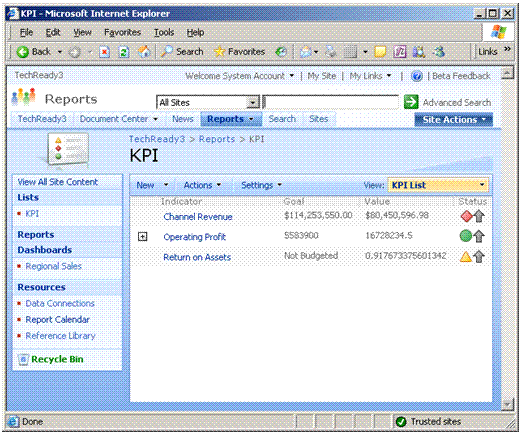Open the KPI List view dropdown

pyautogui.click(x=438, y=185)
